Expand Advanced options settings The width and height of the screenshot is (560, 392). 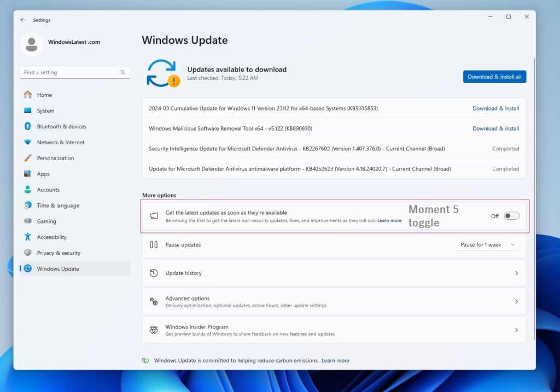335,301
